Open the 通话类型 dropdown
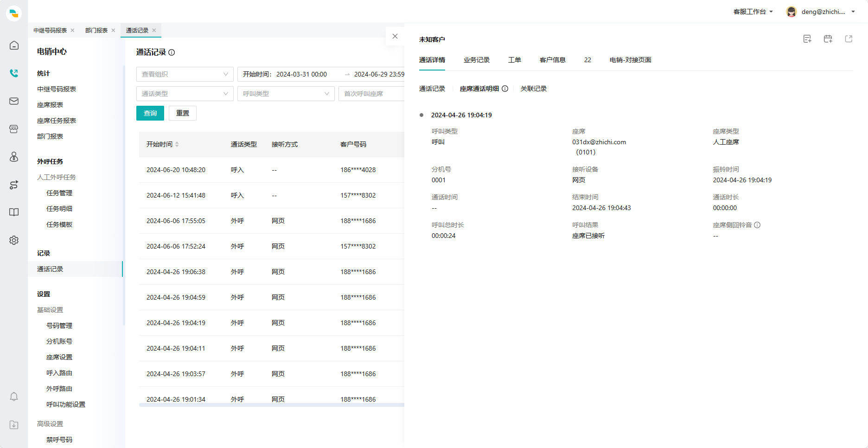 click(185, 94)
